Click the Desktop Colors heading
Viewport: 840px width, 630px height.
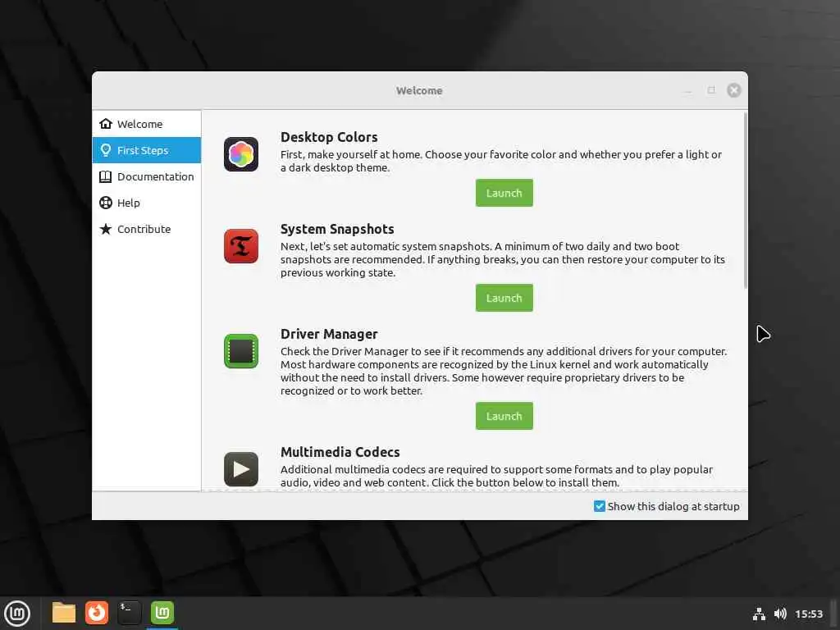click(329, 137)
